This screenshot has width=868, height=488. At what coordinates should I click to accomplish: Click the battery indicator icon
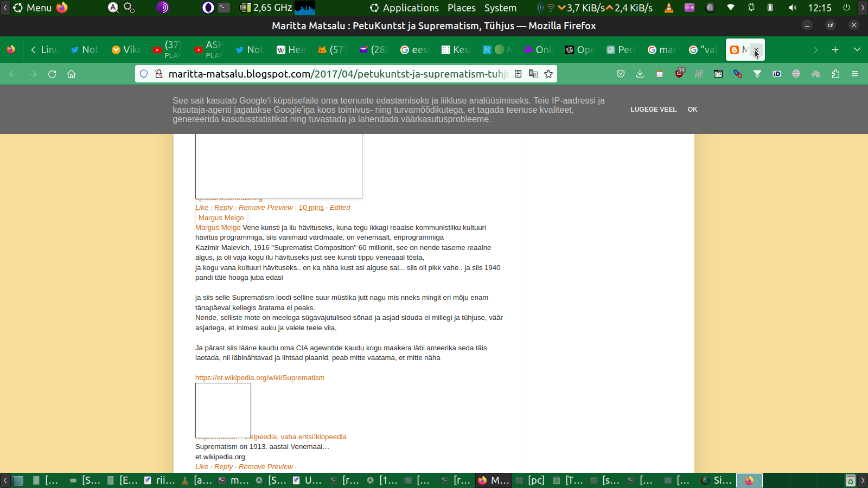click(770, 8)
